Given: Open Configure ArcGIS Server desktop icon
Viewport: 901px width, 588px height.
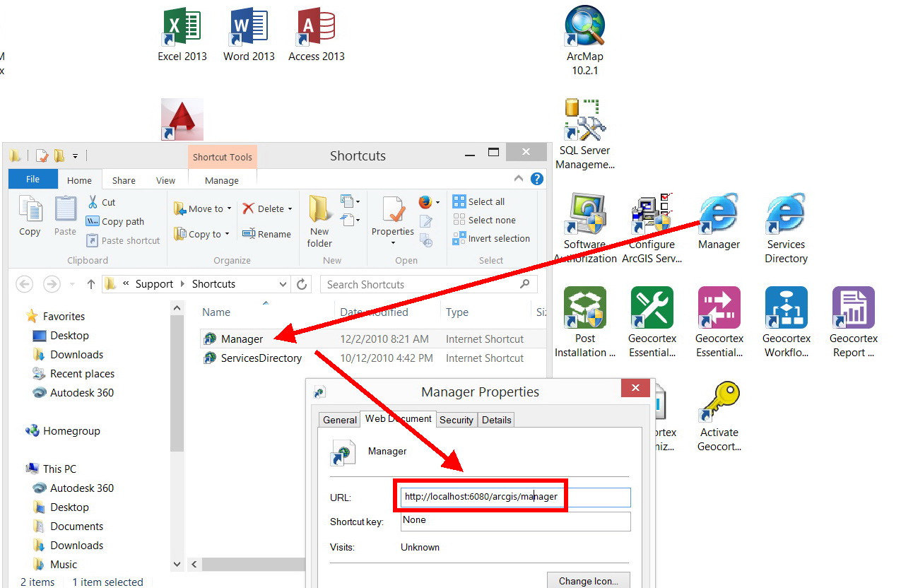Looking at the screenshot, I should click(652, 228).
